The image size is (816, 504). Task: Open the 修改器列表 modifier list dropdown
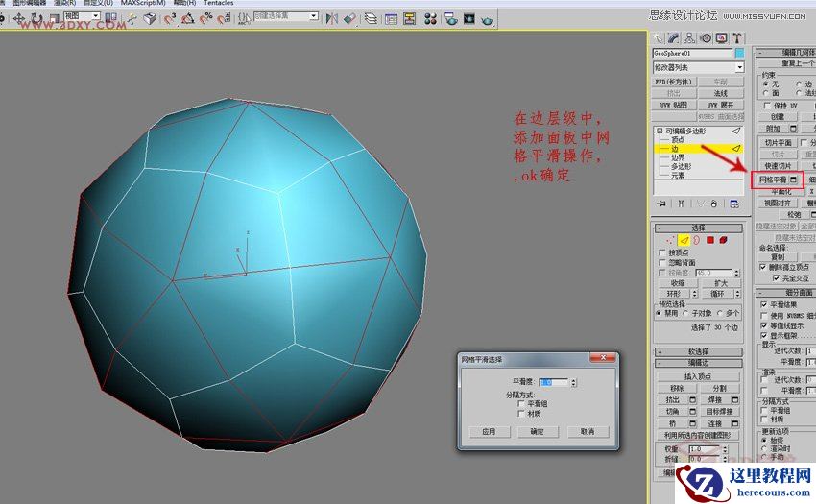(739, 67)
